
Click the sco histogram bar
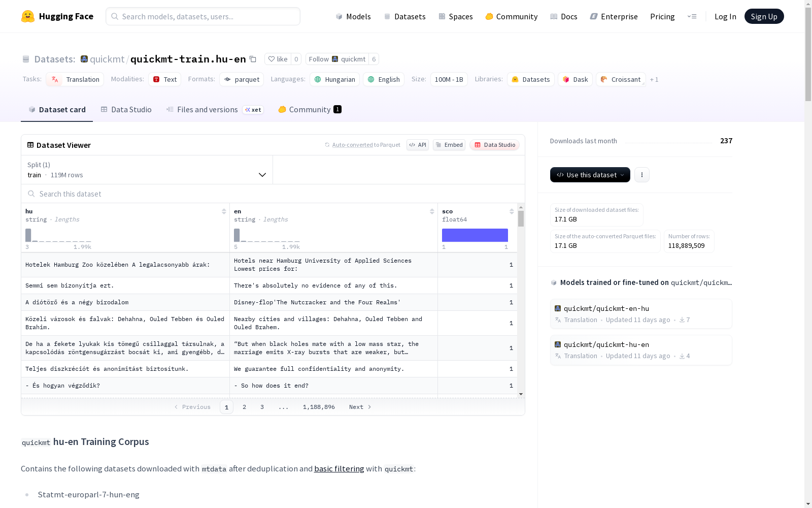(x=475, y=235)
